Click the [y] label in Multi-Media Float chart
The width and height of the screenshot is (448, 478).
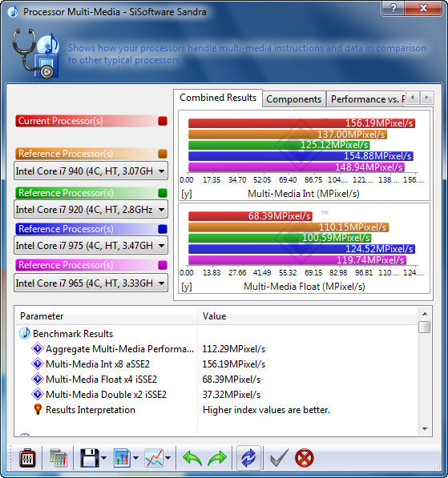187,287
